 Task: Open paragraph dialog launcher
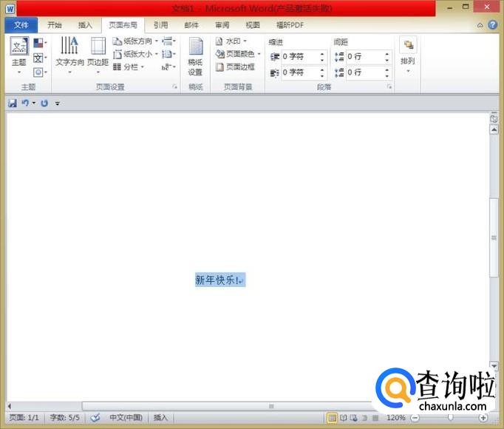click(x=389, y=87)
